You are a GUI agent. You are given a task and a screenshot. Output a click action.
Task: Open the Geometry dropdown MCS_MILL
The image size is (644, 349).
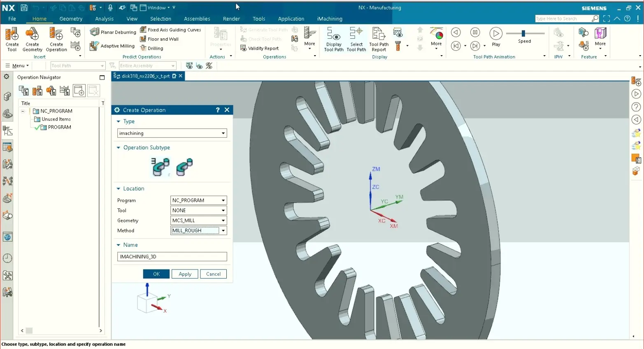click(198, 220)
